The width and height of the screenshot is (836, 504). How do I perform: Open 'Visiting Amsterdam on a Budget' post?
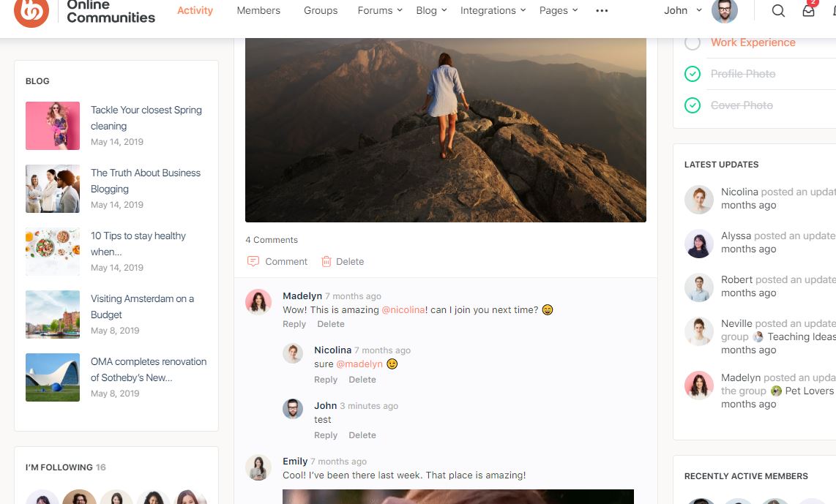coord(142,306)
